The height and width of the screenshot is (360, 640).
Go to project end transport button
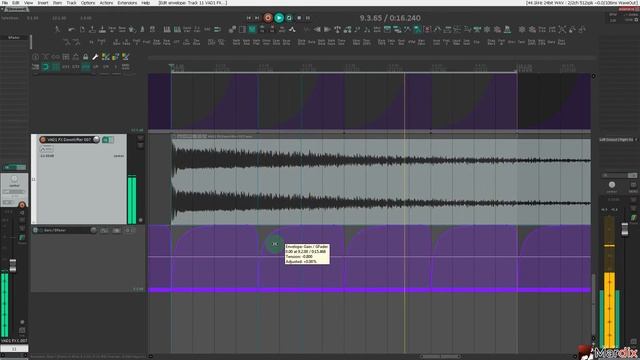pyautogui.click(x=257, y=18)
